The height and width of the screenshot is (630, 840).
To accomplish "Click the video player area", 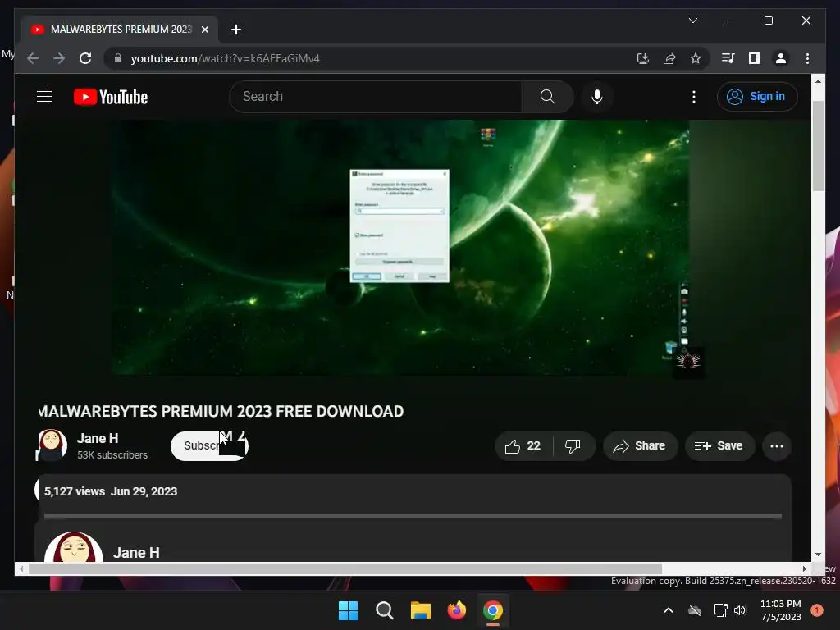I will point(400,248).
